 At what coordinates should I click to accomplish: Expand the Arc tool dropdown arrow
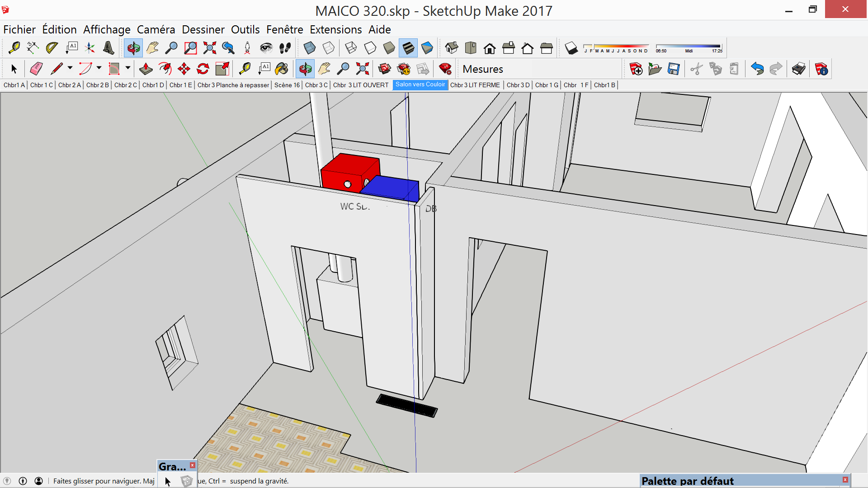(99, 68)
